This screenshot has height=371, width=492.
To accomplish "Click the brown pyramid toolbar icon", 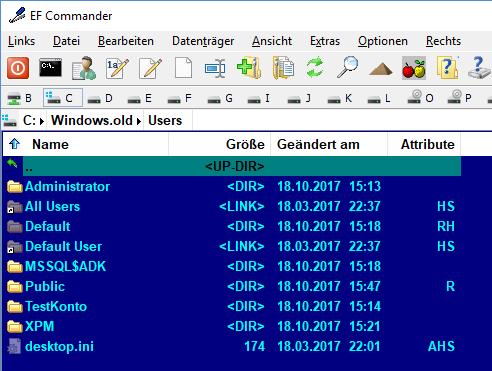I will click(x=381, y=69).
